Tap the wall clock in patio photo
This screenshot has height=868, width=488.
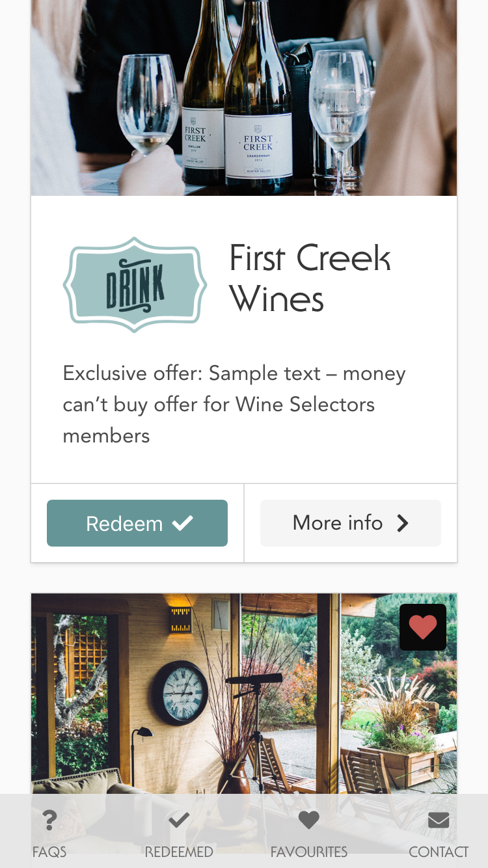tap(180, 692)
